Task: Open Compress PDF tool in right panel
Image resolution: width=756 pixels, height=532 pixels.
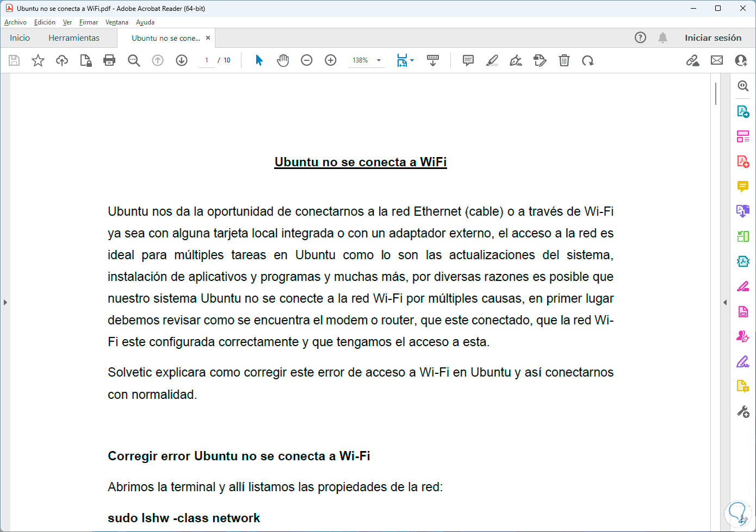Action: 743,261
